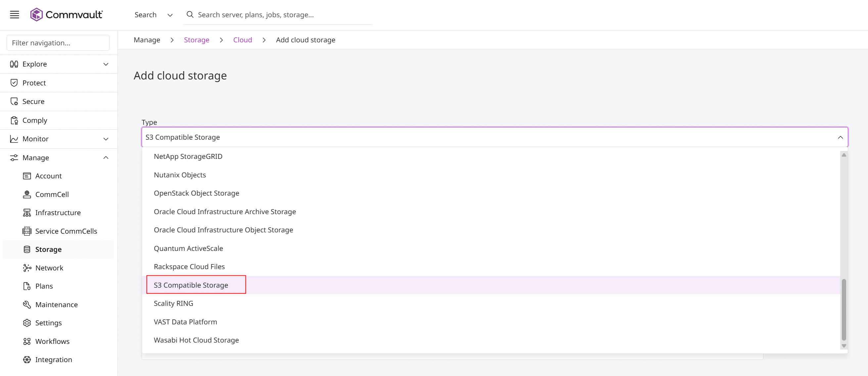Viewport: 868px width, 376px height.
Task: Choose Wasabi Hot Cloud Storage
Action: (491, 340)
